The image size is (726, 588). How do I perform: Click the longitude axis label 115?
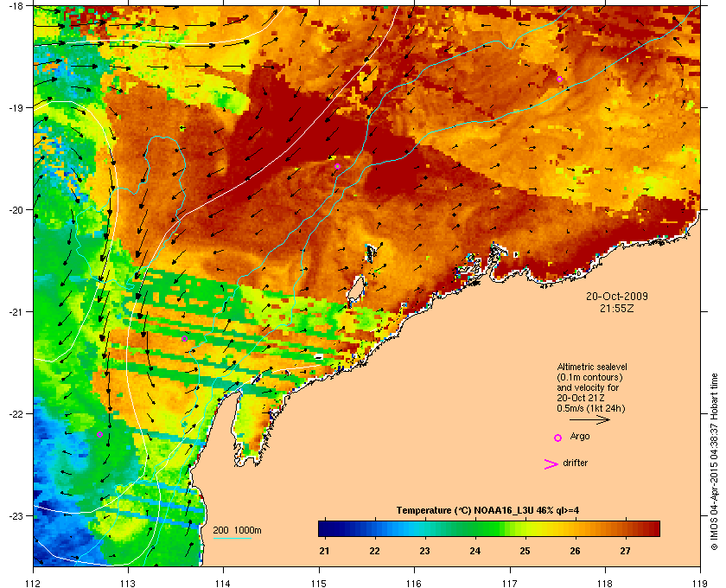point(319,583)
